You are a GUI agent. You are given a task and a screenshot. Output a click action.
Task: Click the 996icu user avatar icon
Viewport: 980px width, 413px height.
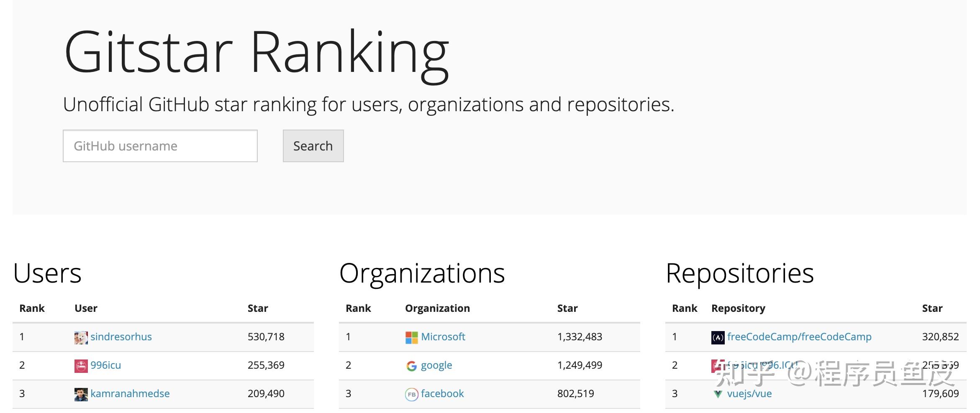click(81, 366)
